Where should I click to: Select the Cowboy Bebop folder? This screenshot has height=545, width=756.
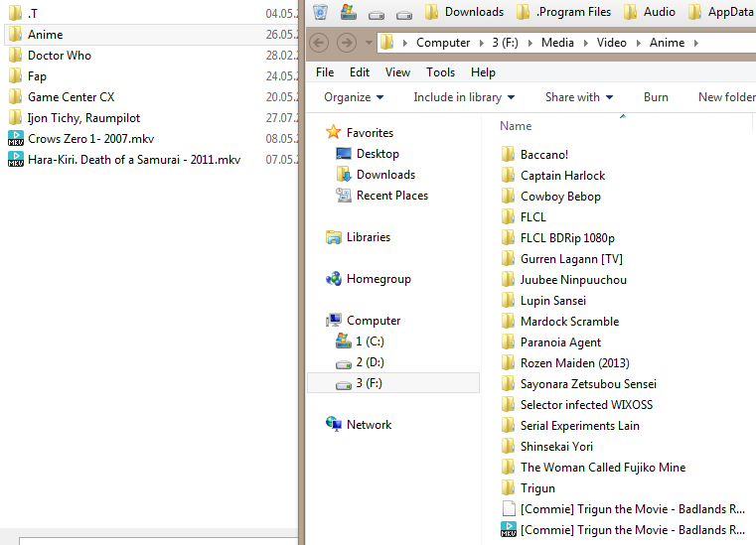click(x=551, y=197)
